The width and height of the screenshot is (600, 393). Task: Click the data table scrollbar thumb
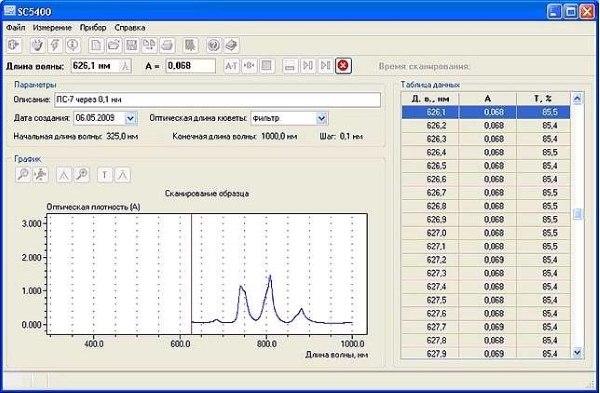point(577,214)
